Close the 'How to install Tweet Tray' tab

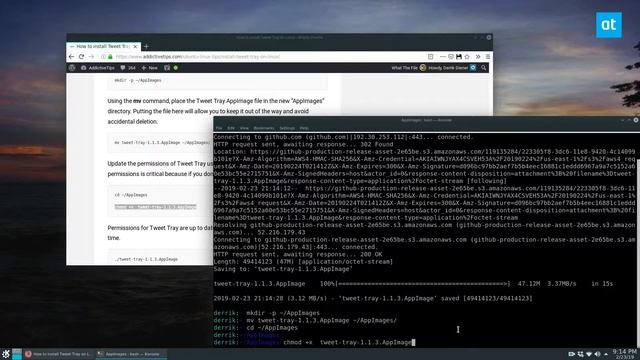(136, 47)
